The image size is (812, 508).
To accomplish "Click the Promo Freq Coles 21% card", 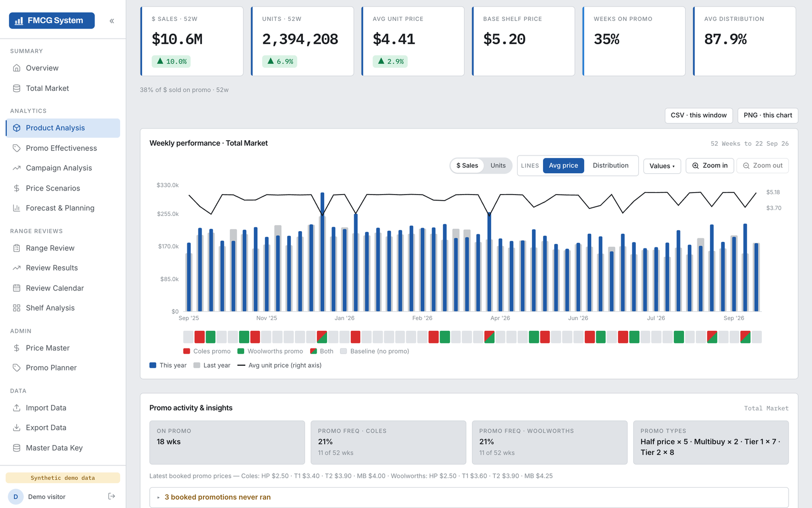I will (388, 442).
